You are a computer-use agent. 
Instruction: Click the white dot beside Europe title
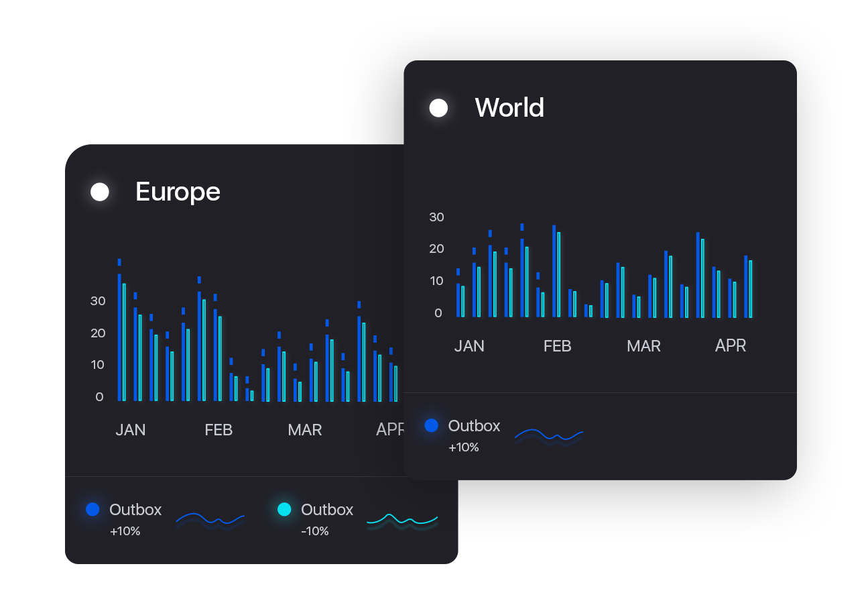[100, 192]
